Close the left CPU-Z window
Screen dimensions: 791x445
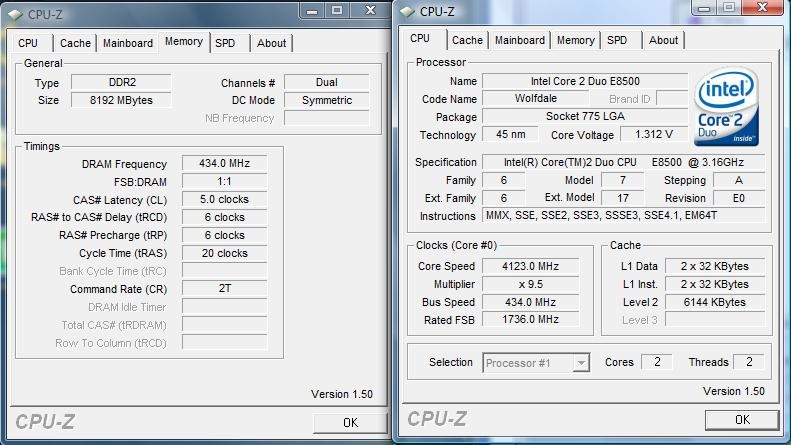(x=371, y=11)
